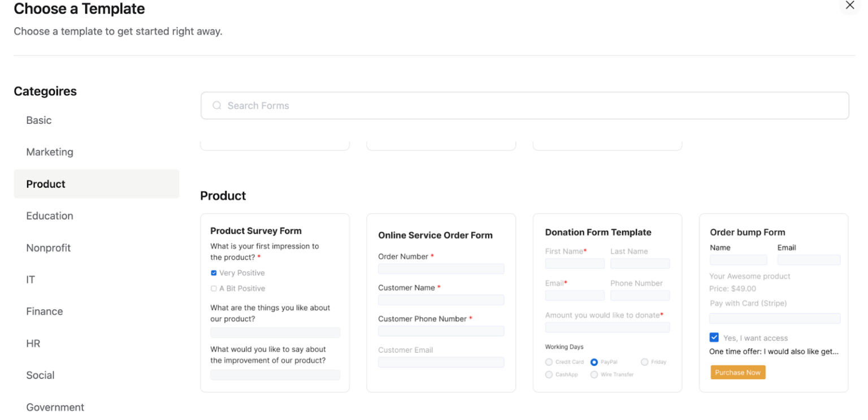Screen dimensions: 868x420
Task: Click the Amount you would like to donate field
Action: point(607,327)
